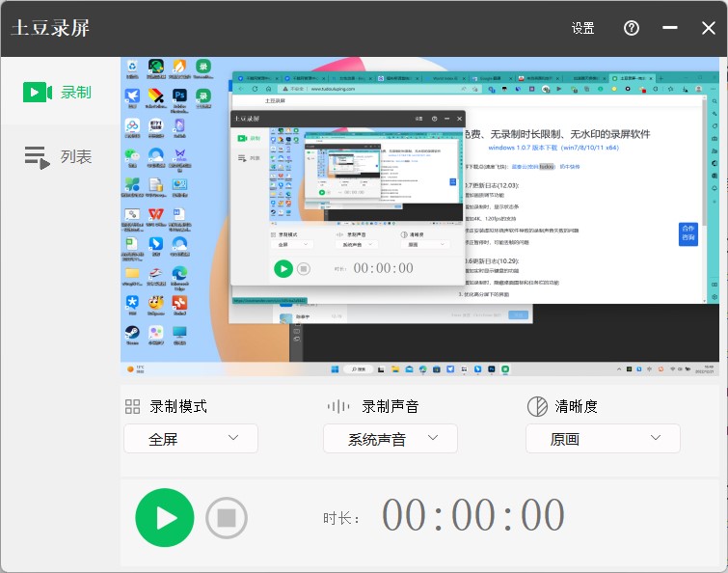
Task: Click the Recycle Bin shortcut in the preview
Action: 132,68
